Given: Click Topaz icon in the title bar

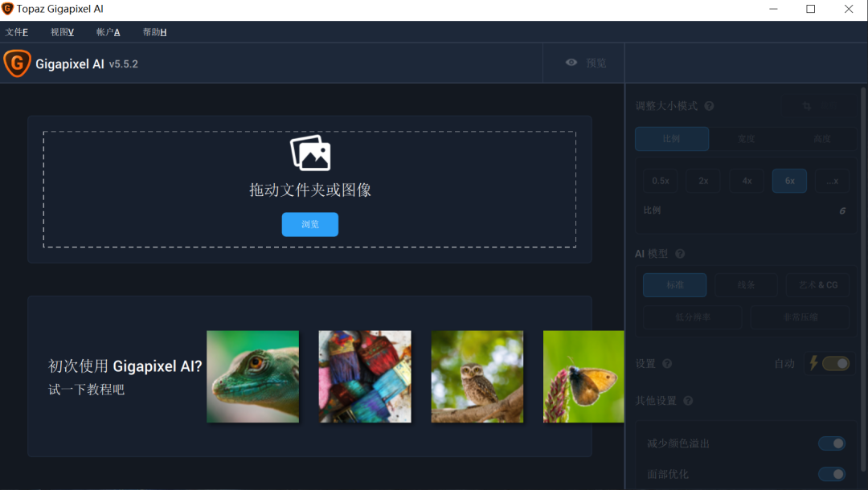Looking at the screenshot, I should (x=8, y=9).
